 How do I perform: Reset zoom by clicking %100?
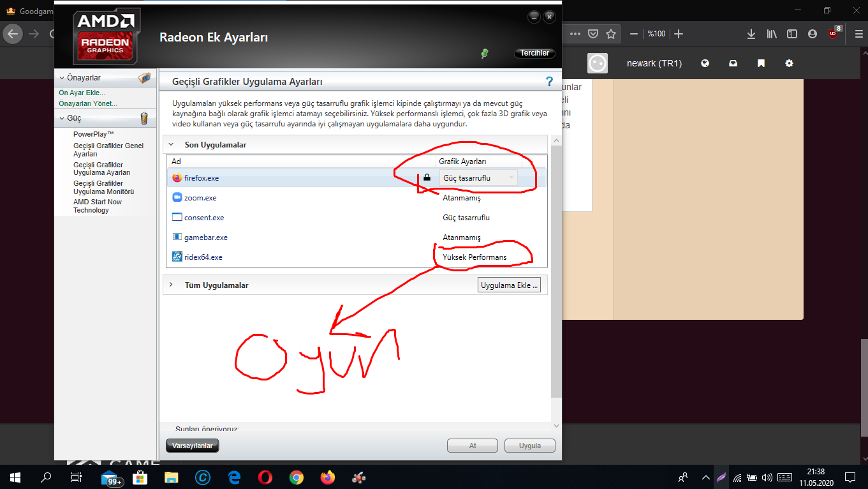click(656, 34)
